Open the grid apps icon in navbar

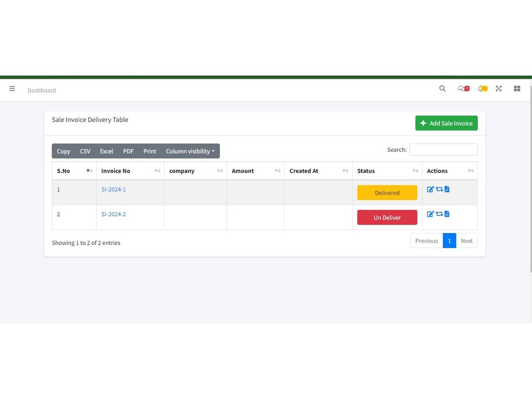pyautogui.click(x=517, y=88)
